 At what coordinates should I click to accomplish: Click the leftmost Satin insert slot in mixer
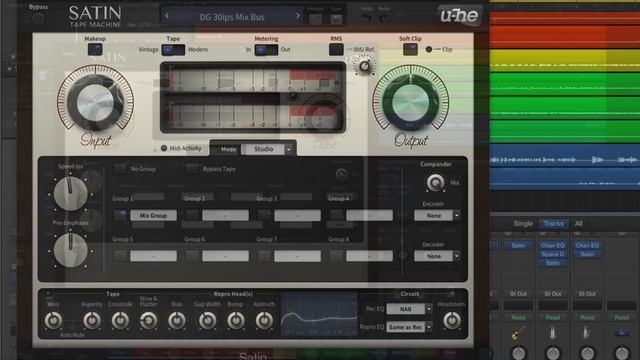point(518,245)
